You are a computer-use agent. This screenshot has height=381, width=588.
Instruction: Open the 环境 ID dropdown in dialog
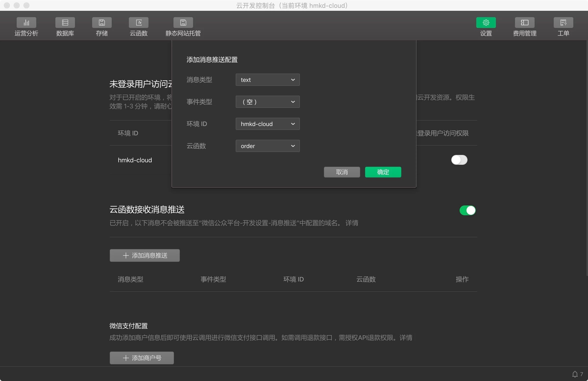coord(268,124)
